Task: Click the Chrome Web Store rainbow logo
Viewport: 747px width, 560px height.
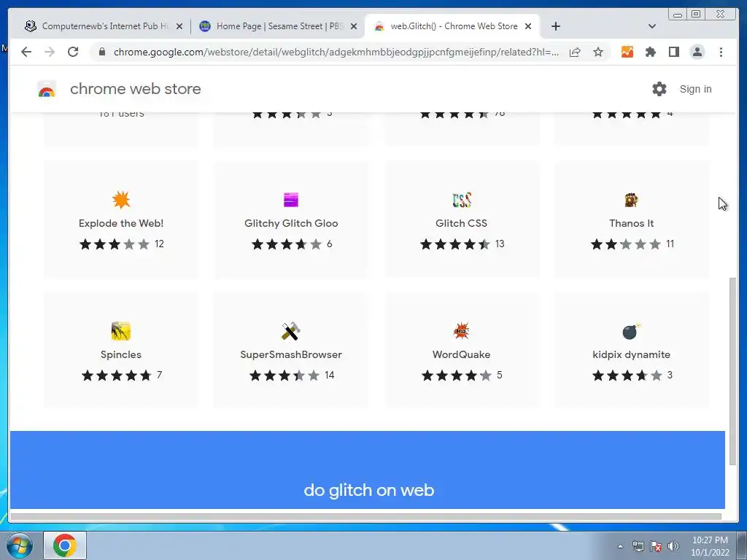Action: 47,89
